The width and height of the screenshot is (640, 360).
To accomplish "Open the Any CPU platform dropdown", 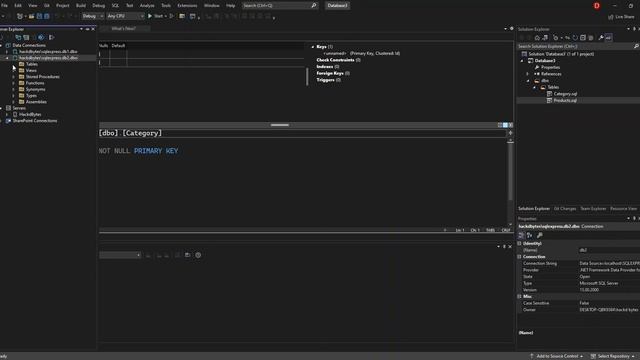I will (x=125, y=16).
